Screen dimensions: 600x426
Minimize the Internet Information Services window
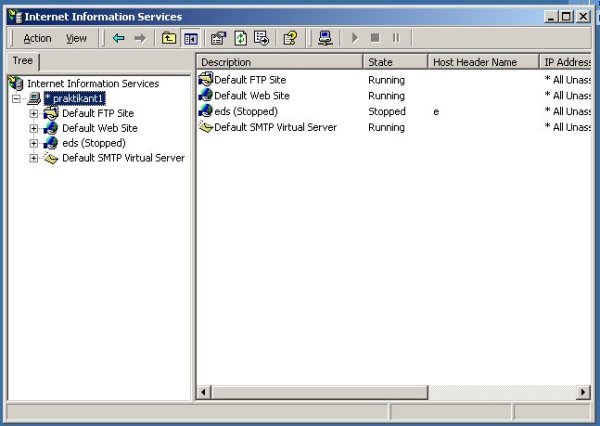click(x=551, y=17)
